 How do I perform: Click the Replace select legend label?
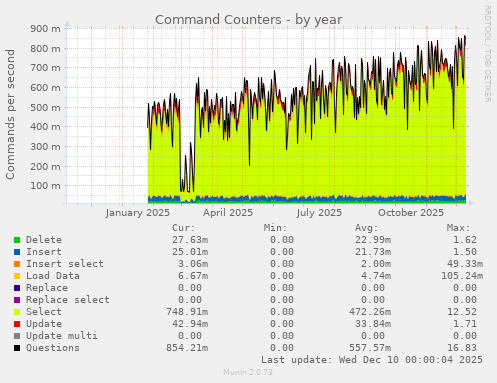tap(68, 300)
